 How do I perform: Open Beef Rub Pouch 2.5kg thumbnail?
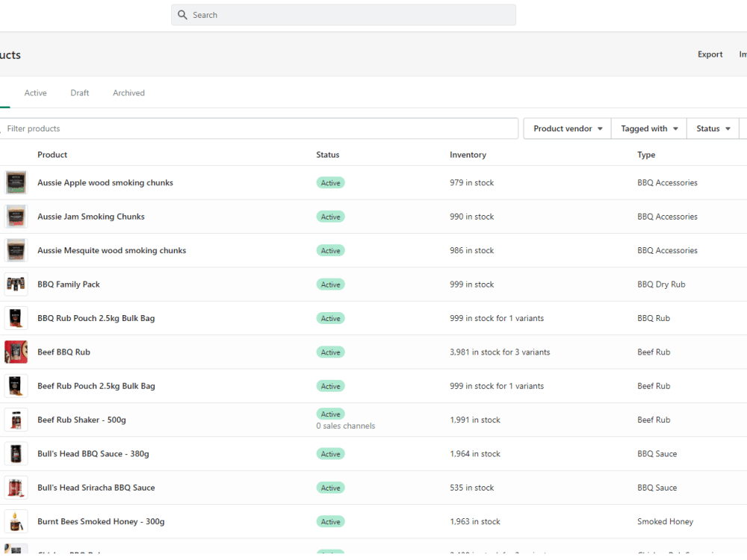(16, 386)
